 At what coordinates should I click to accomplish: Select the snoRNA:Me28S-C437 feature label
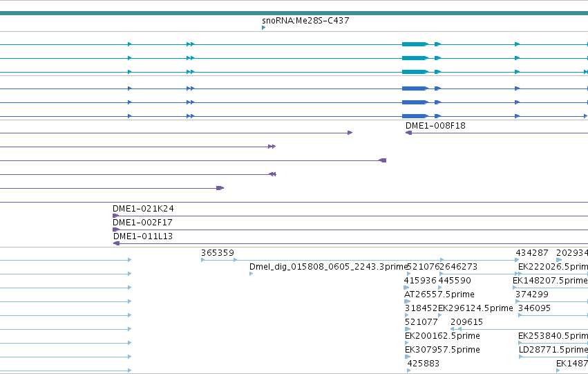305,21
